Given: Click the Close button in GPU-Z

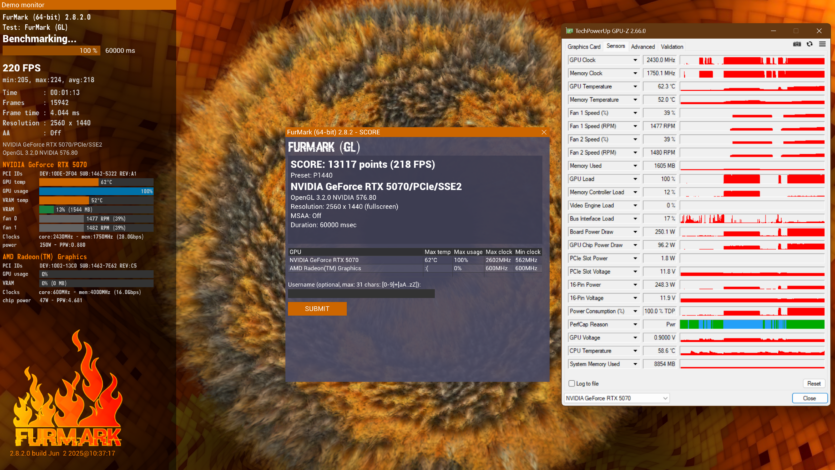Looking at the screenshot, I should 809,398.
